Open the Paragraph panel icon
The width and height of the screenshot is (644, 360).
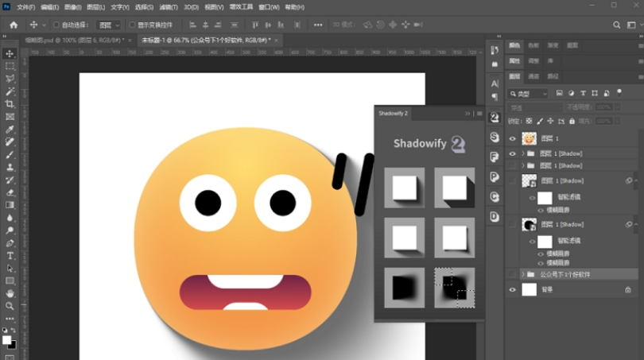(495, 97)
